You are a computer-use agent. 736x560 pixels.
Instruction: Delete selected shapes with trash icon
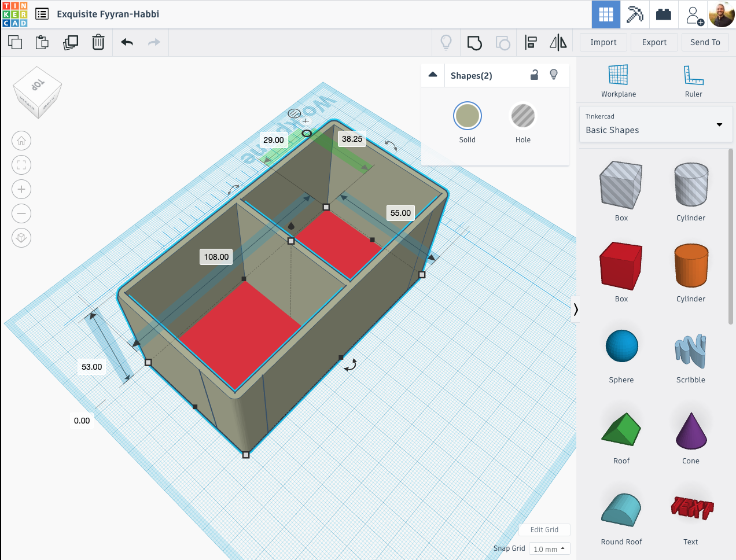98,42
